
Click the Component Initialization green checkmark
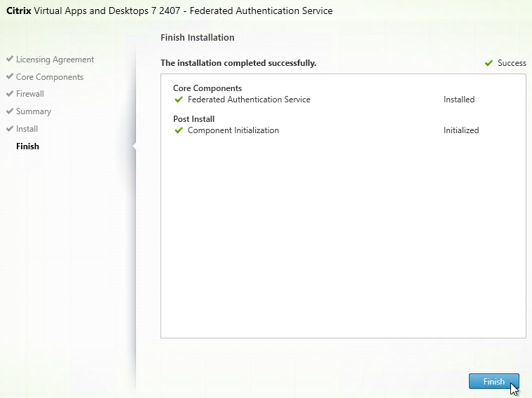click(179, 130)
